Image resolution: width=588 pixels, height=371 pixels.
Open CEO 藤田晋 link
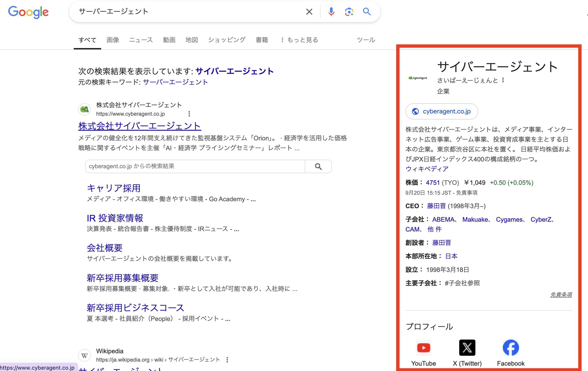coord(436,206)
